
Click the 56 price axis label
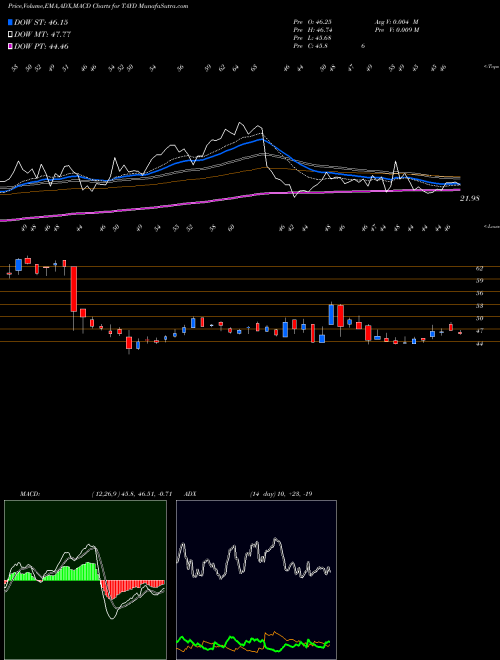pyautogui.click(x=479, y=293)
